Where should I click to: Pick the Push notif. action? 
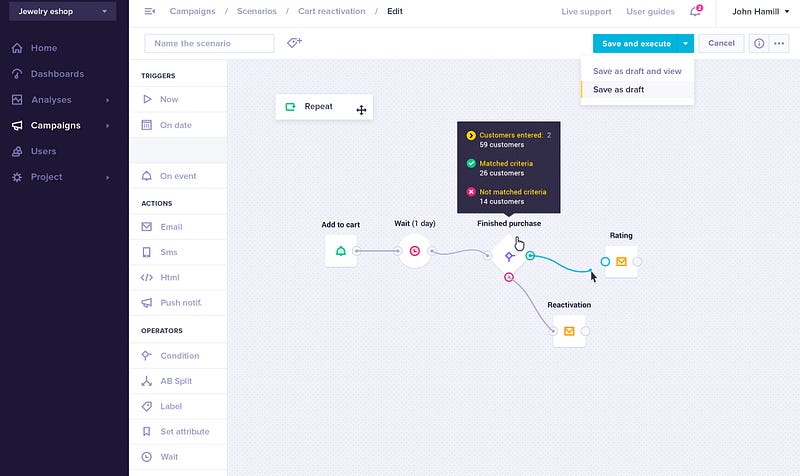178,303
